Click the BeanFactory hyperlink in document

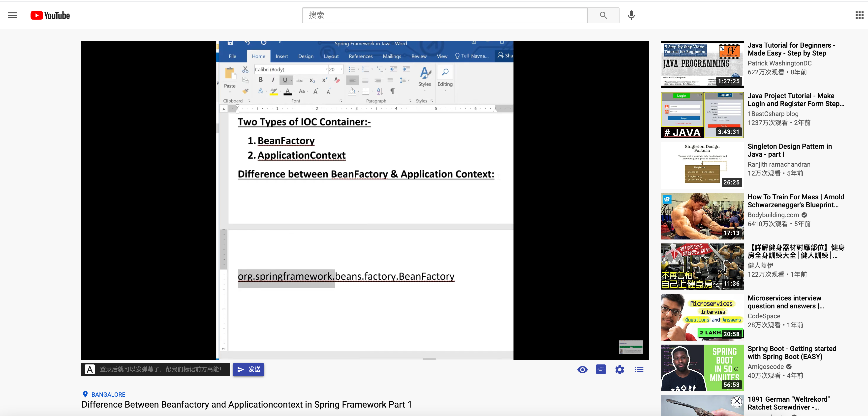(286, 141)
